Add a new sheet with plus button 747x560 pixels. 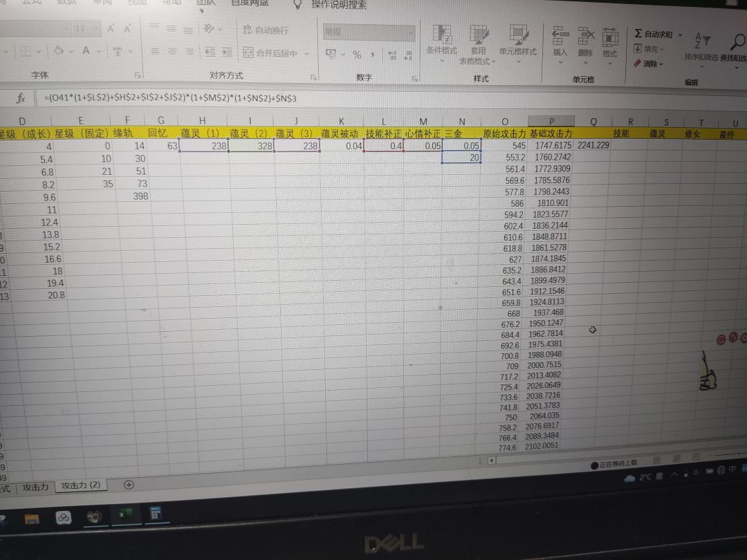click(129, 485)
